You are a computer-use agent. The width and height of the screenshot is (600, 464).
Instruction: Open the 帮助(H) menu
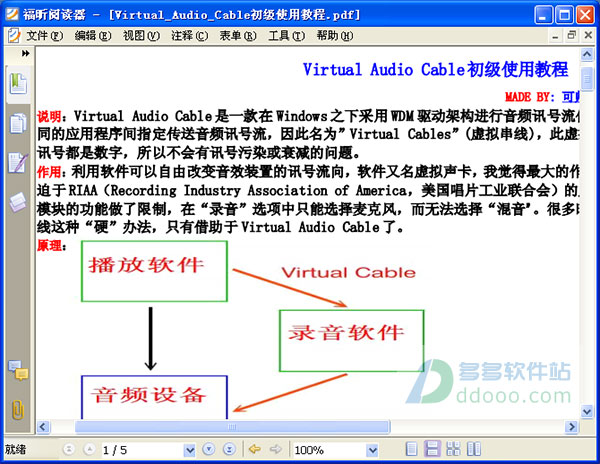click(x=335, y=36)
